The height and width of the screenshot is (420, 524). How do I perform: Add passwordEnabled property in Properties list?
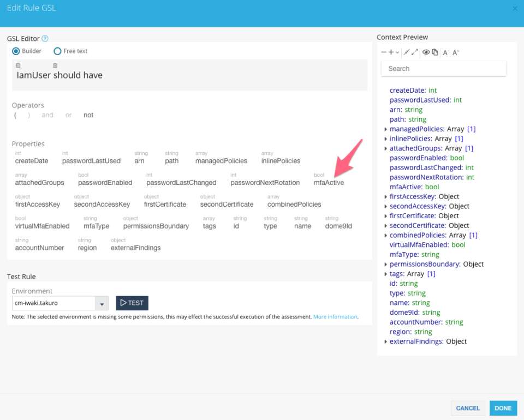coord(105,183)
